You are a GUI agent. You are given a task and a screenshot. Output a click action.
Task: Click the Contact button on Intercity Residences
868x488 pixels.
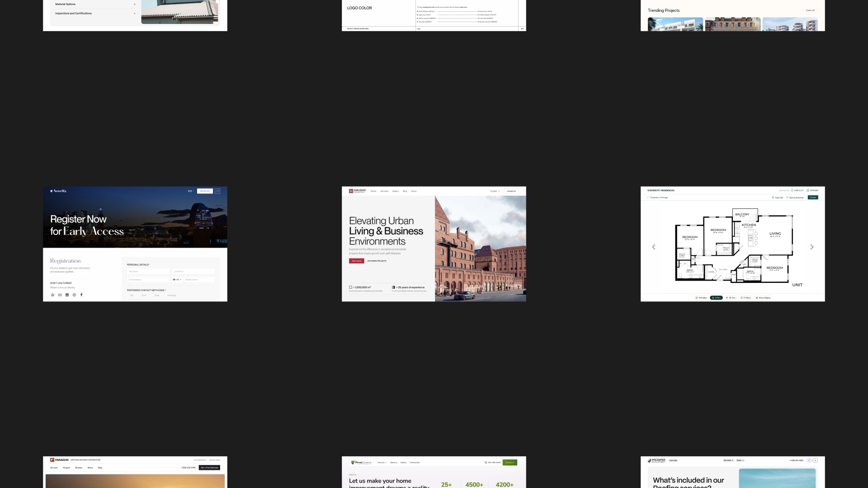pos(813,197)
